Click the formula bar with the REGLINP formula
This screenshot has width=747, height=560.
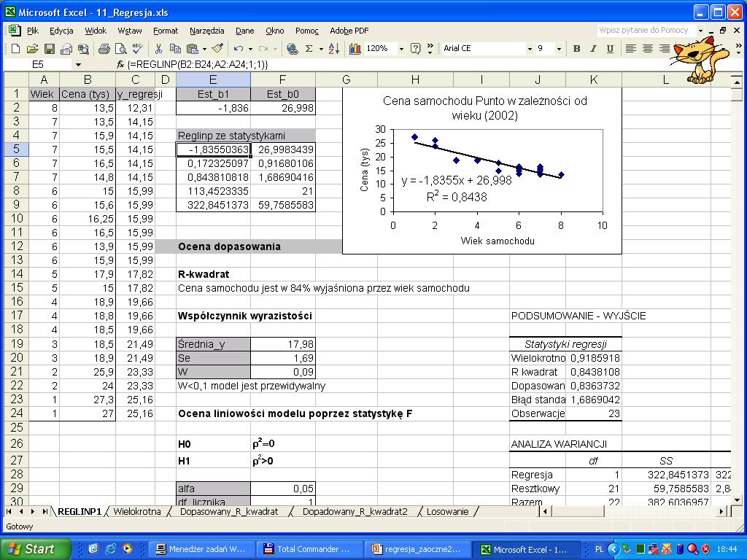point(429,64)
